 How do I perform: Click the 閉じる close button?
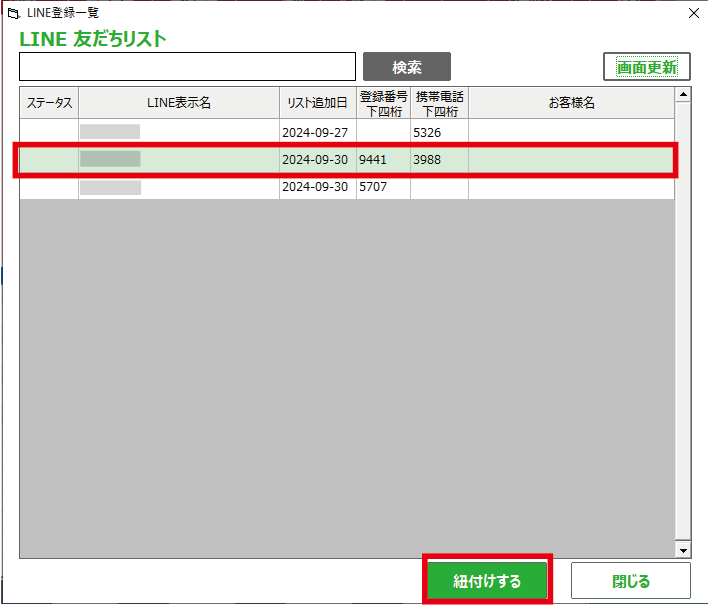pyautogui.click(x=631, y=580)
